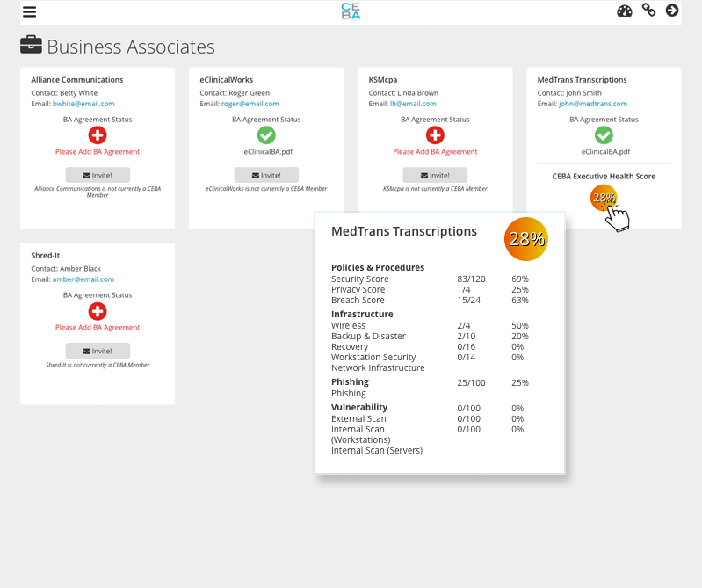This screenshot has width=702, height=588.
Task: Add BA agreement for Shred-It
Action: click(x=98, y=311)
